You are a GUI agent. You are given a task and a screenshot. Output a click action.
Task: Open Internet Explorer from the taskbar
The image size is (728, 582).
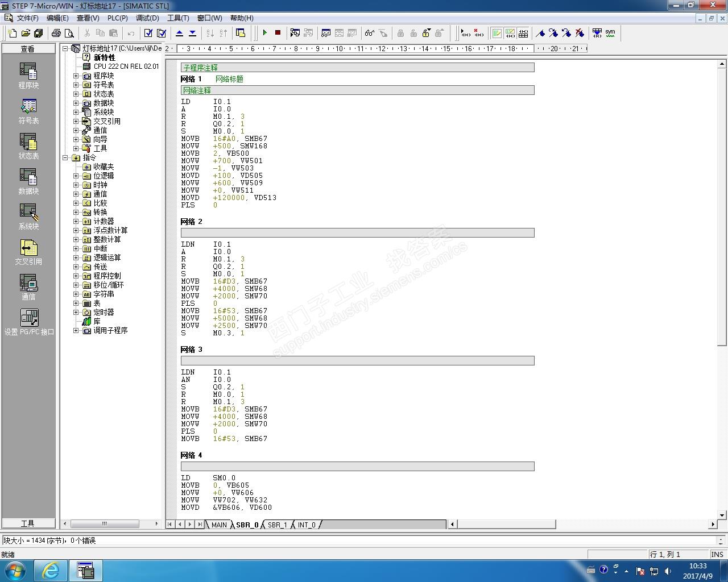[51, 570]
